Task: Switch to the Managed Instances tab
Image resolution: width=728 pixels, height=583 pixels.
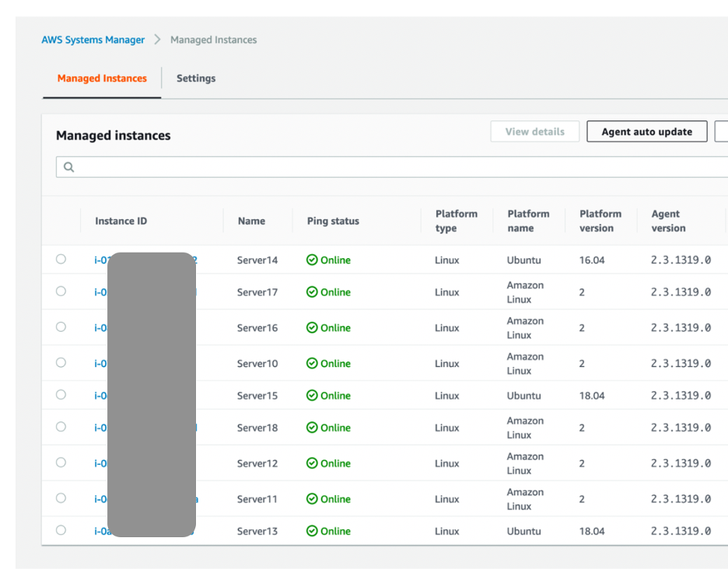Action: [x=102, y=79]
